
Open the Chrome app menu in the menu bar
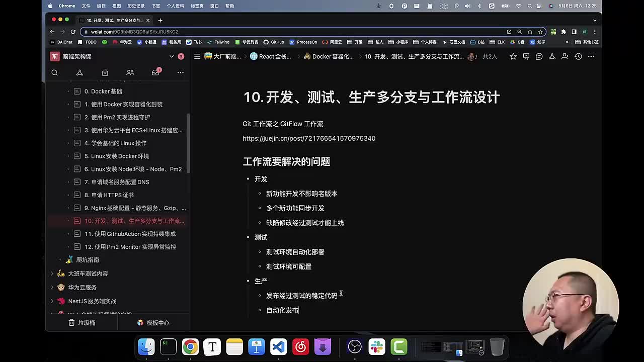coord(67,6)
